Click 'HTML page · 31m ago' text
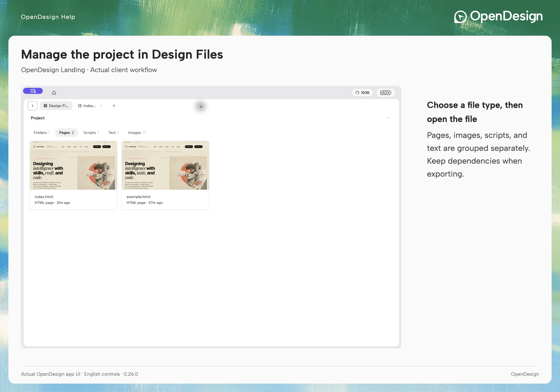The height and width of the screenshot is (392, 560). tap(52, 202)
